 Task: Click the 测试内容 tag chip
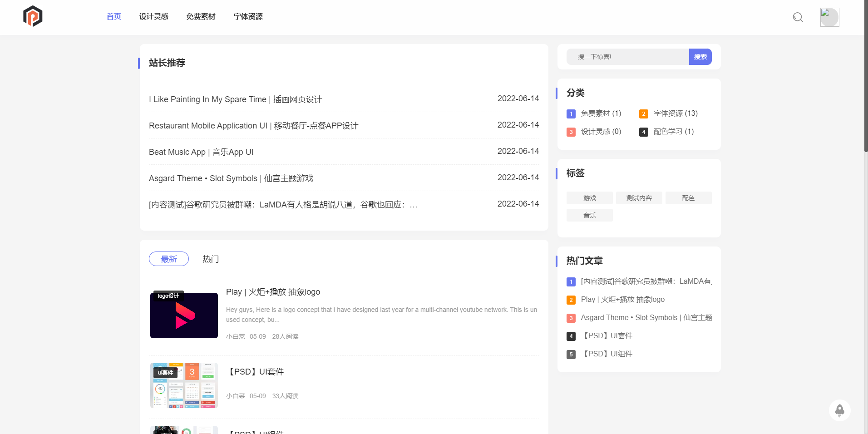click(639, 197)
